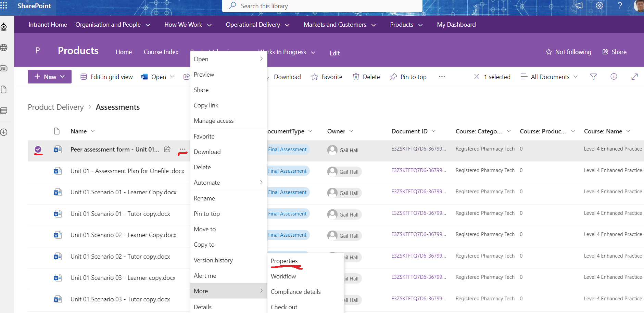Expand the New button dropdown
This screenshot has width=644, height=313.
coord(50,77)
